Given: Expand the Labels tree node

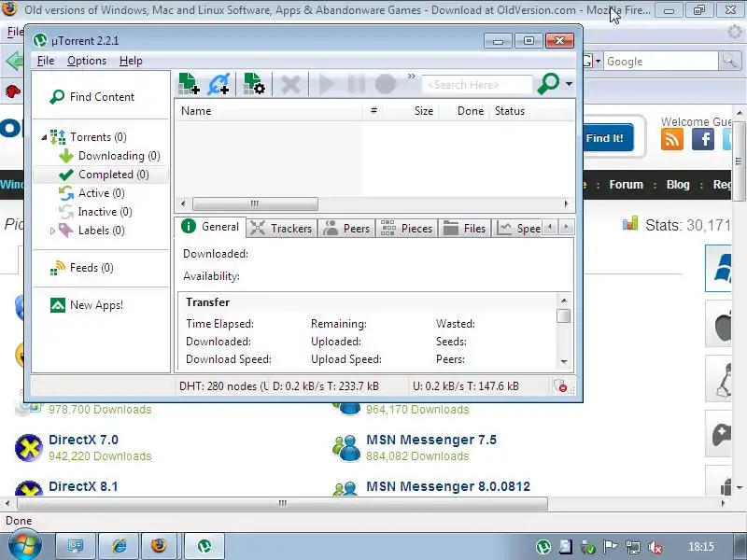Looking at the screenshot, I should pyautogui.click(x=52, y=231).
